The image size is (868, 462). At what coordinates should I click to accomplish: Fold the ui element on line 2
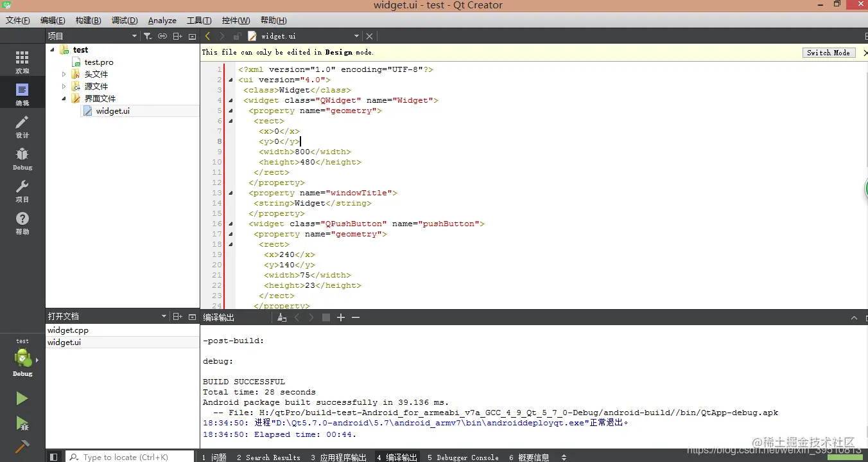[230, 80]
